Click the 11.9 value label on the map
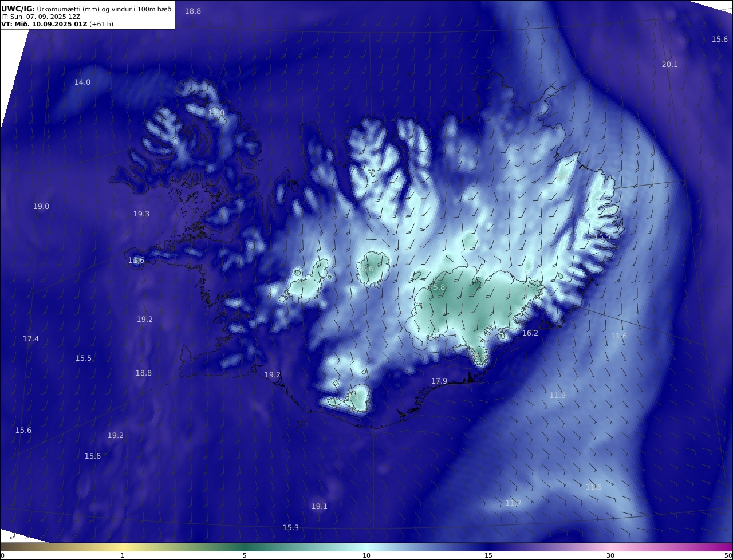The image size is (733, 560). coord(558,396)
